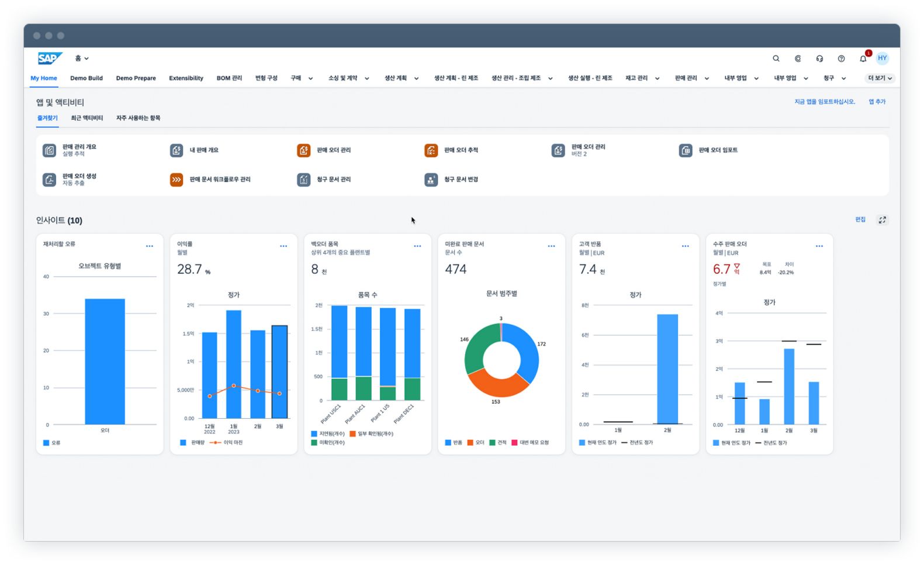The height and width of the screenshot is (565, 924).
Task: Open 생산 실행 - 린 제조 menu item
Action: coord(590,78)
